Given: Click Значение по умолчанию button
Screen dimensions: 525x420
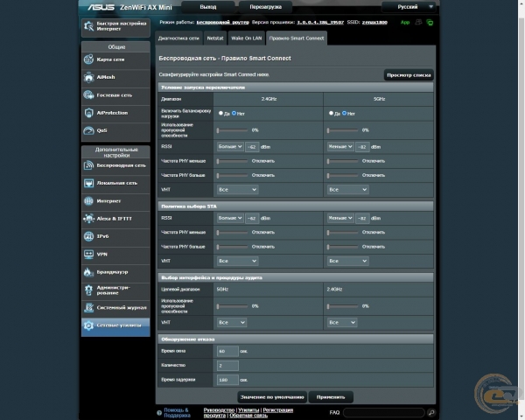Looking at the screenshot, I should tap(272, 397).
